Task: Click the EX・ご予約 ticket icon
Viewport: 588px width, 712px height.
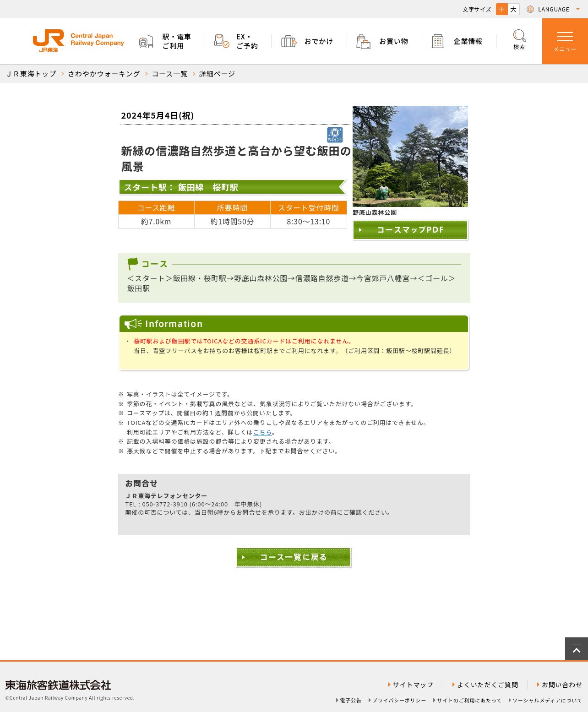Action: [222, 41]
